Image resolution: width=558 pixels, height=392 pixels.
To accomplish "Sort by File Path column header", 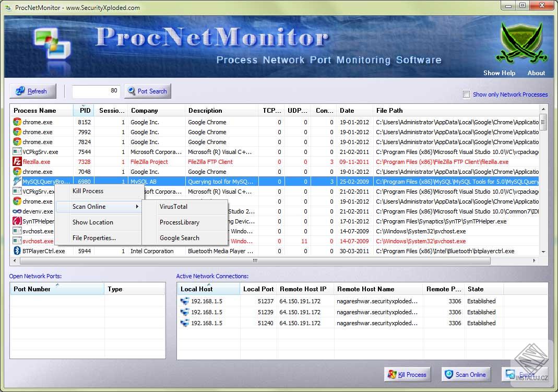I will tap(456, 111).
